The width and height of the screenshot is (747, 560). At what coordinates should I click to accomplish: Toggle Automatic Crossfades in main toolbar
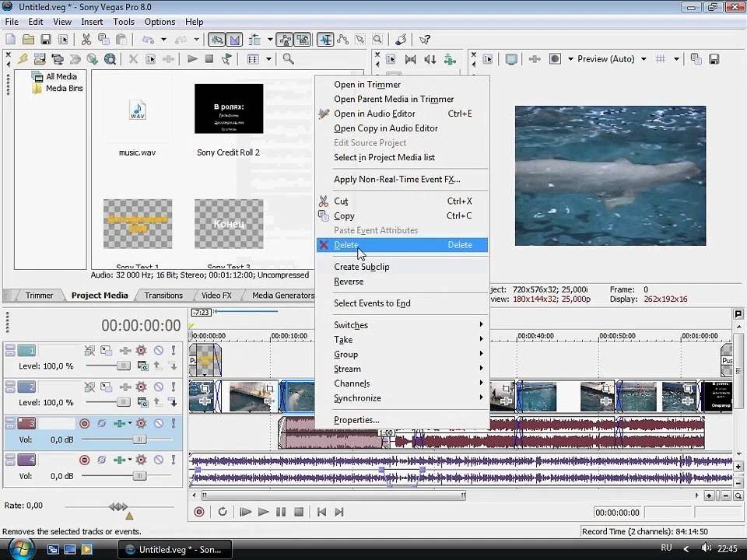click(234, 40)
